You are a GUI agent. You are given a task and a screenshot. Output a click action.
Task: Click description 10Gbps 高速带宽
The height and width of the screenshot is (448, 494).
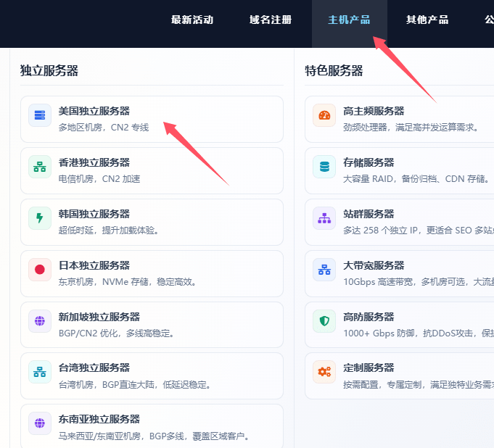tap(378, 282)
